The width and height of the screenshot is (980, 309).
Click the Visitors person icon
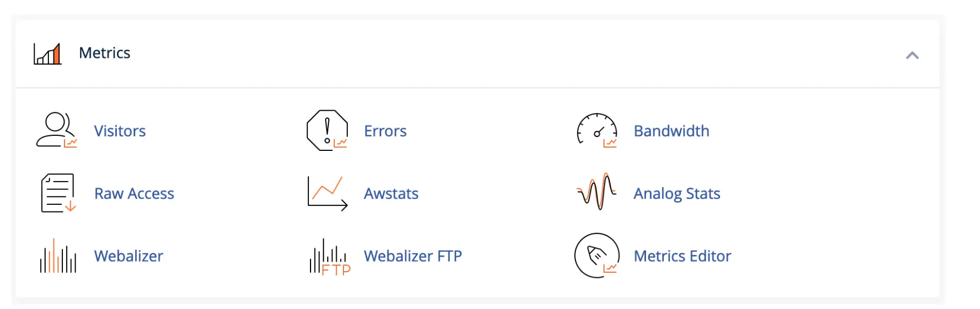57,130
